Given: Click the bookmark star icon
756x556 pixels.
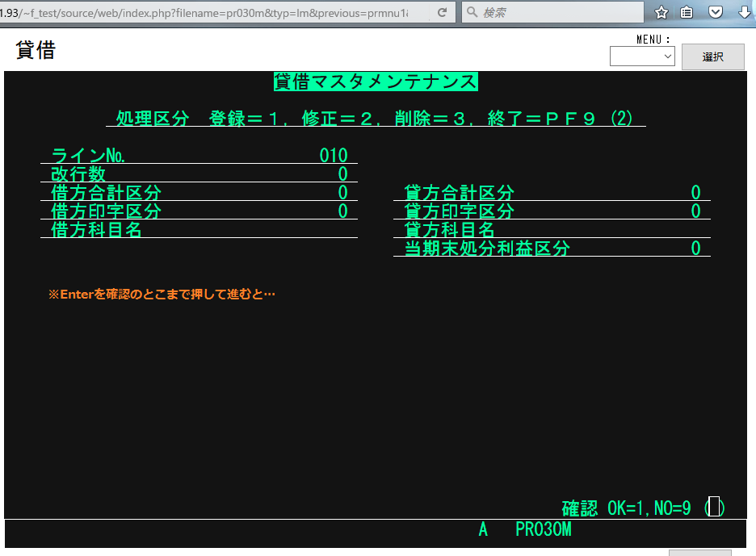Looking at the screenshot, I should [x=661, y=12].
